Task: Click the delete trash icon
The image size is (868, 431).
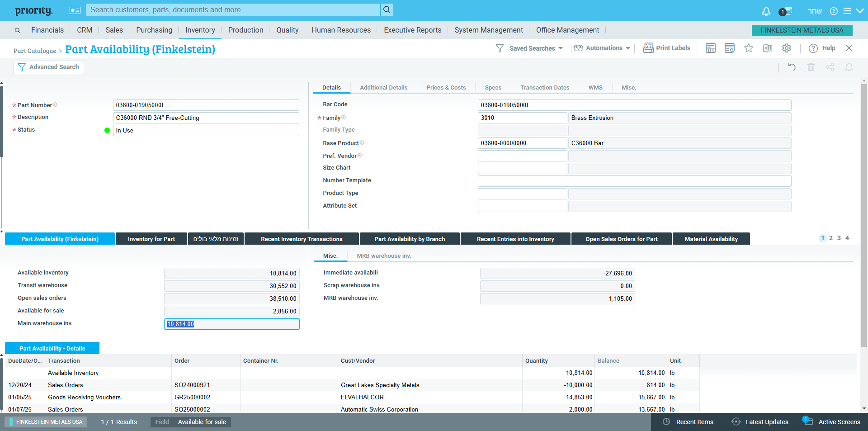Action: point(811,67)
